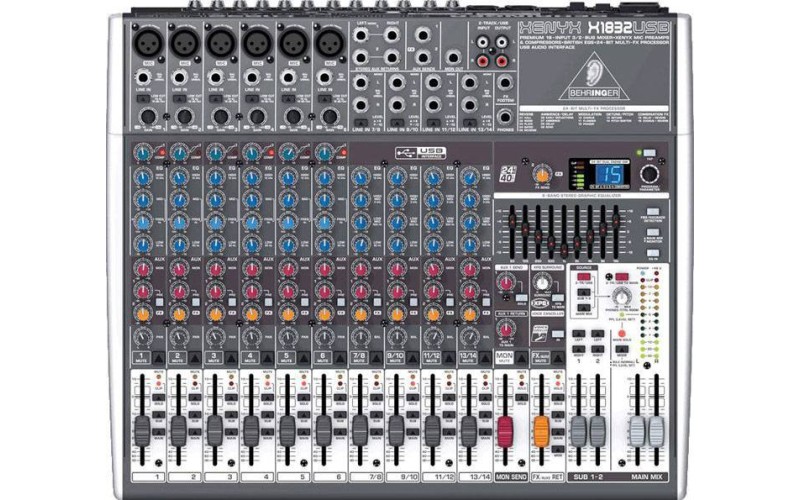This screenshot has height=500, width=800.
Task: Adjust channel 6 compressor knob
Action: 324,153
